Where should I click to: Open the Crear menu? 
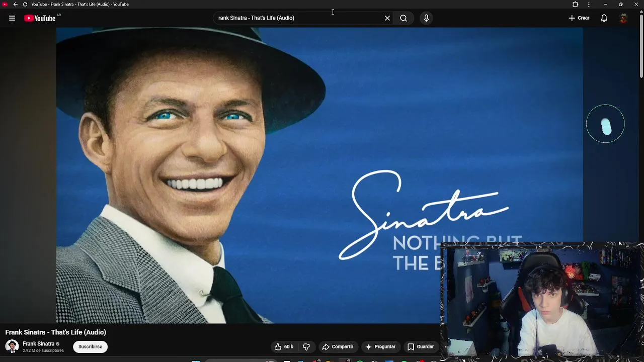click(579, 18)
